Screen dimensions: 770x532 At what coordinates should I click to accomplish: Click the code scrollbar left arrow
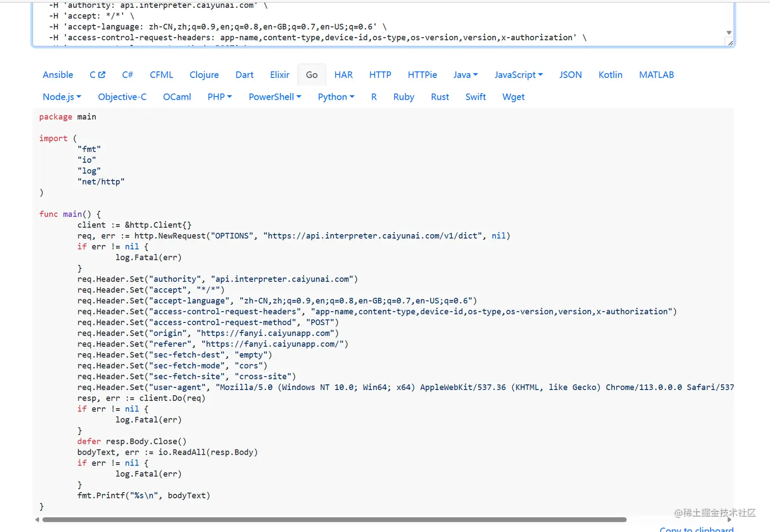pos(37,520)
